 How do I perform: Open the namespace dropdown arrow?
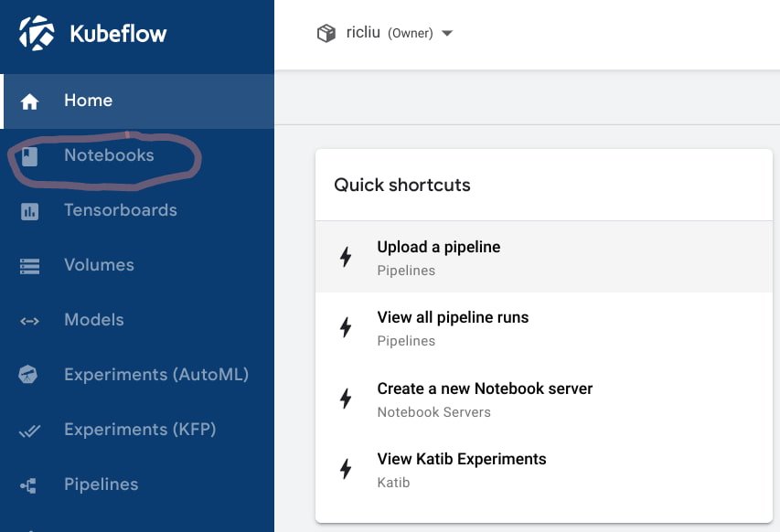[x=447, y=33]
